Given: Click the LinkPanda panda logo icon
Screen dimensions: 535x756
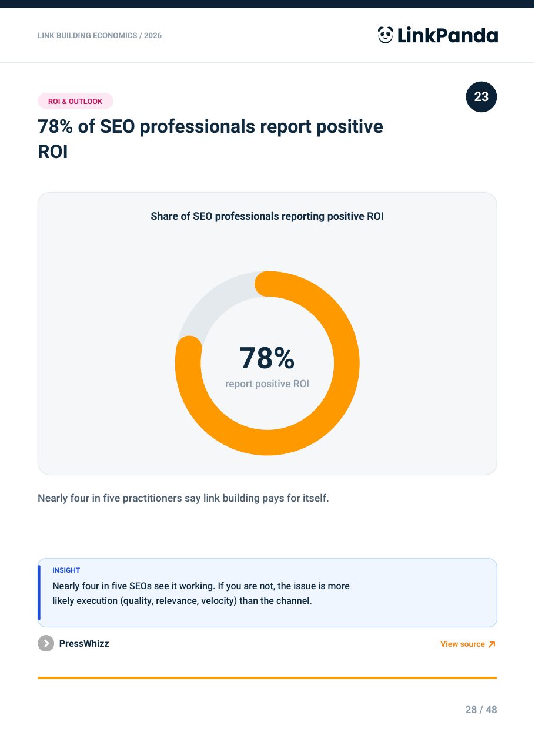Looking at the screenshot, I should (385, 35).
